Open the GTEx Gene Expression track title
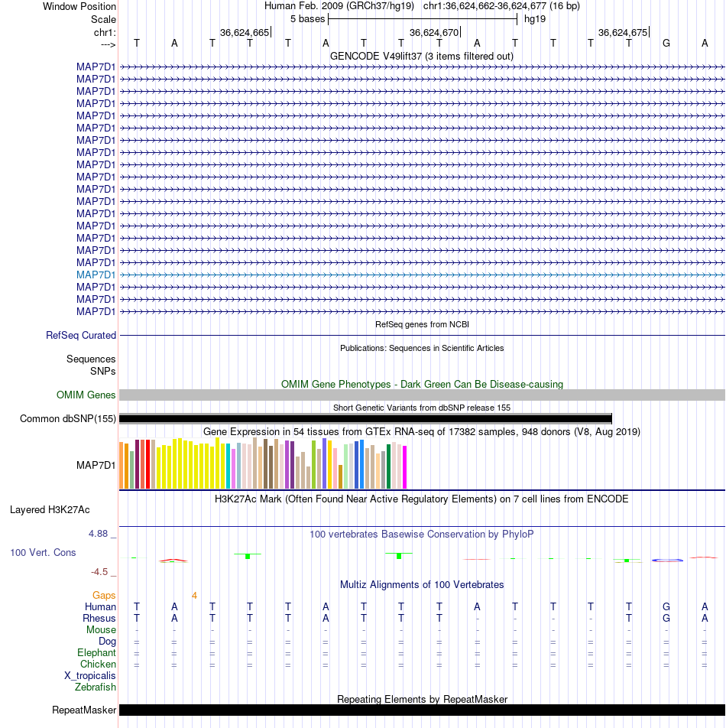This screenshot has width=726, height=728. pyautogui.click(x=422, y=432)
